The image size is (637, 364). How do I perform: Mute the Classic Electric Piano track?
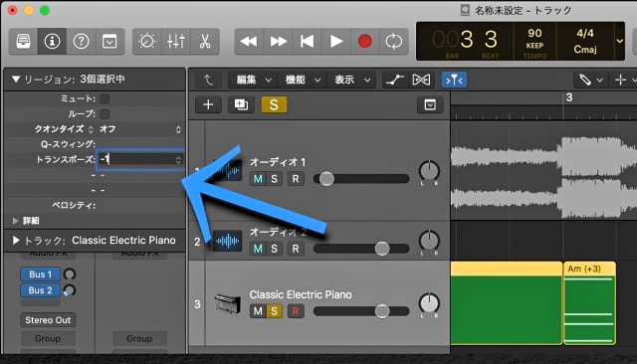click(258, 311)
